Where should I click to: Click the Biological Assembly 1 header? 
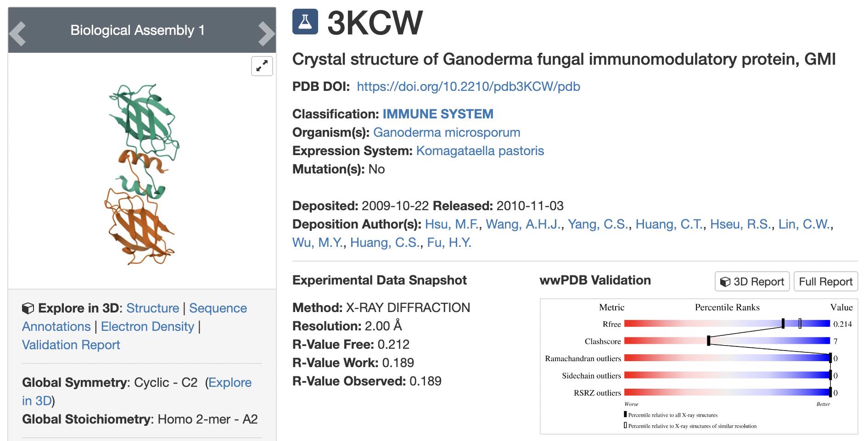point(137,30)
